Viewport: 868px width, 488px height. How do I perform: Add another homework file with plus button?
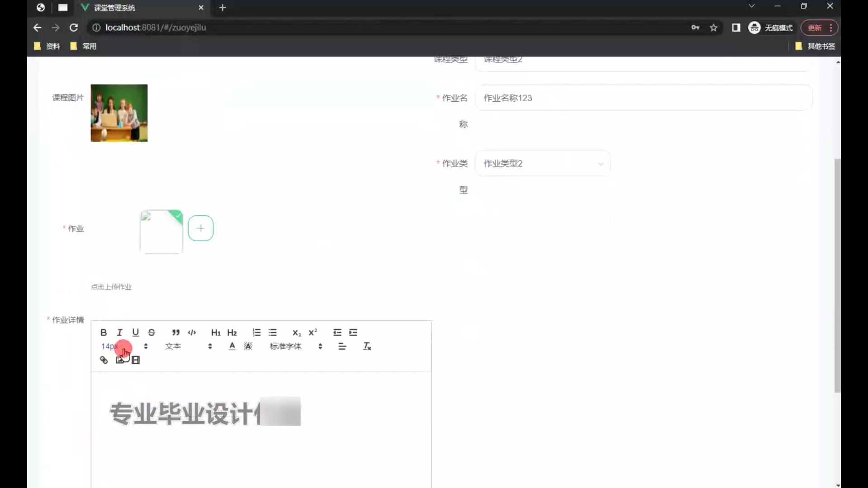click(201, 228)
